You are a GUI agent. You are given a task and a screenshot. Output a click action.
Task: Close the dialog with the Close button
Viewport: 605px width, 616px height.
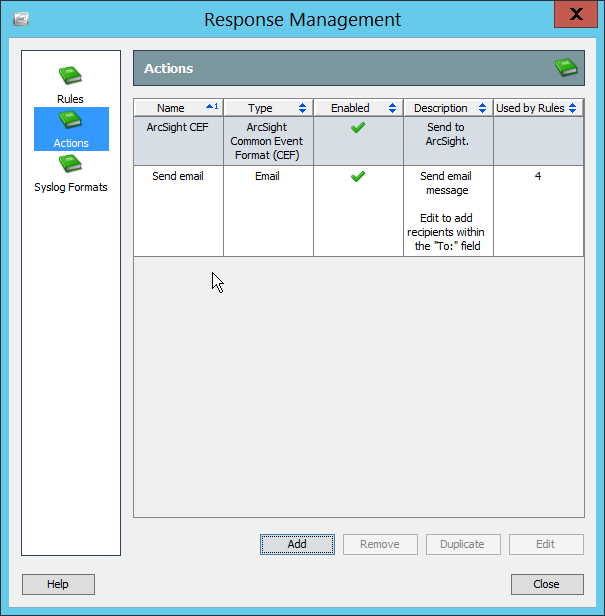tap(546, 584)
